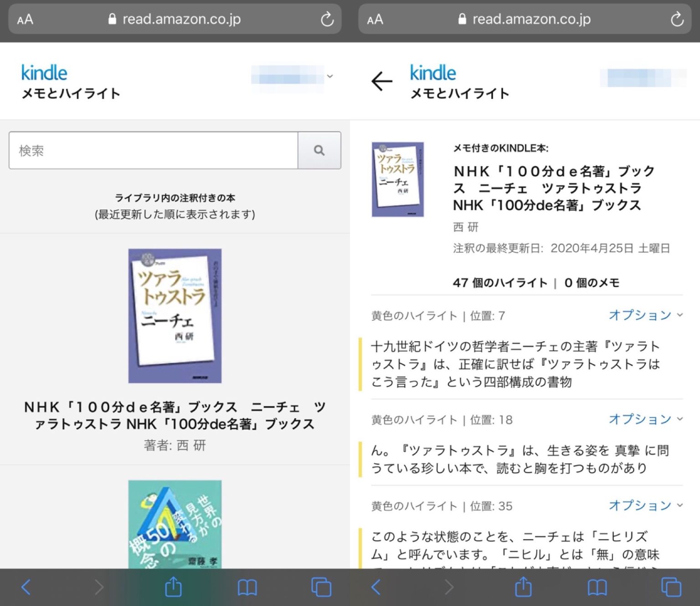Click the ライブラリ内の注釈付きの本 heading
The height and width of the screenshot is (606, 700).
(x=175, y=198)
